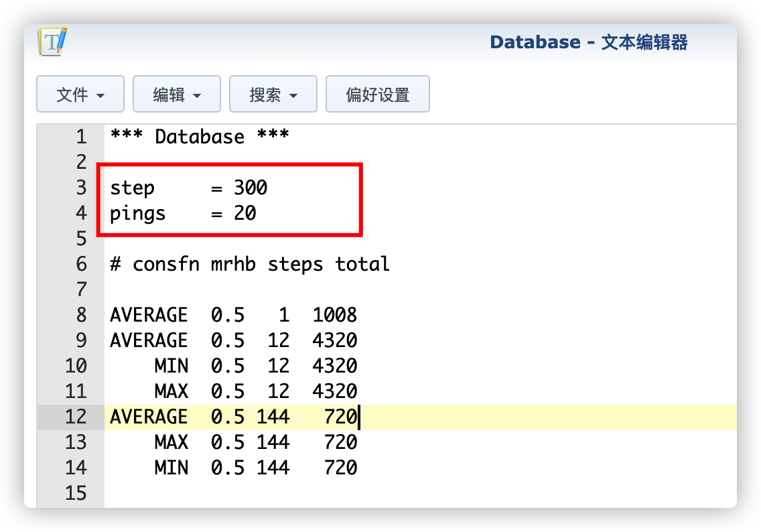Click MAX on line 13

click(171, 443)
